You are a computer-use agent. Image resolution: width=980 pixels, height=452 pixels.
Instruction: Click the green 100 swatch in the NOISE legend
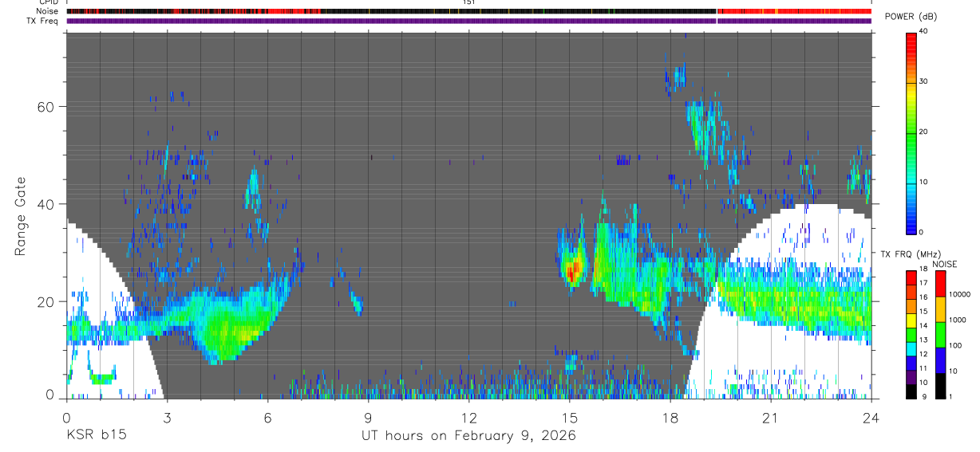click(940, 335)
